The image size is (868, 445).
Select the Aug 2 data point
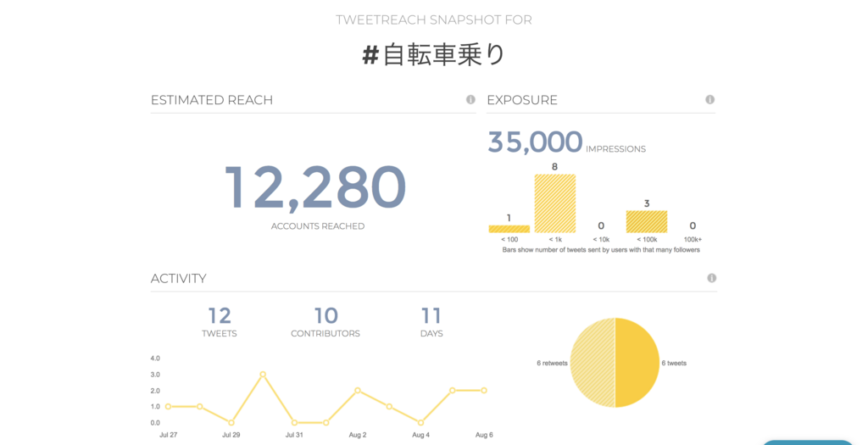point(358,391)
